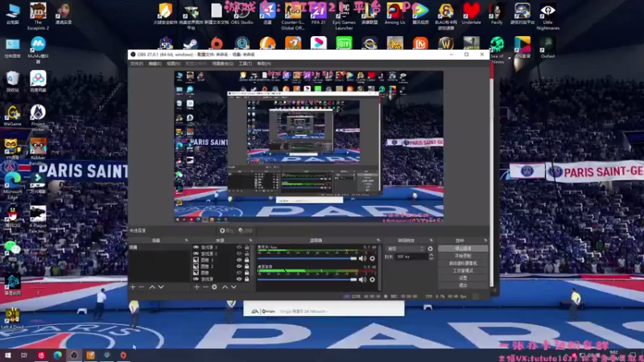Toggle visibility eye of second source row
Screen dimensions: 644x362
(239, 253)
